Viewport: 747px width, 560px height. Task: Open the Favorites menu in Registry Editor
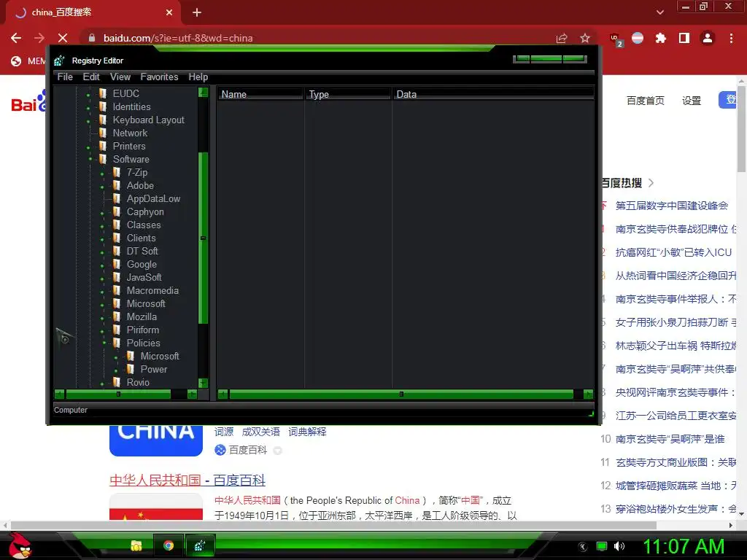pyautogui.click(x=159, y=77)
